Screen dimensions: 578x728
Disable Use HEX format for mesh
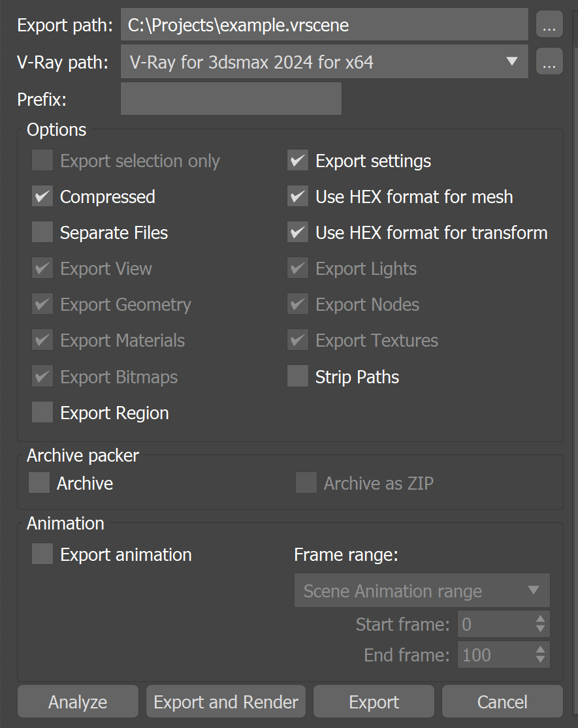[x=297, y=196]
